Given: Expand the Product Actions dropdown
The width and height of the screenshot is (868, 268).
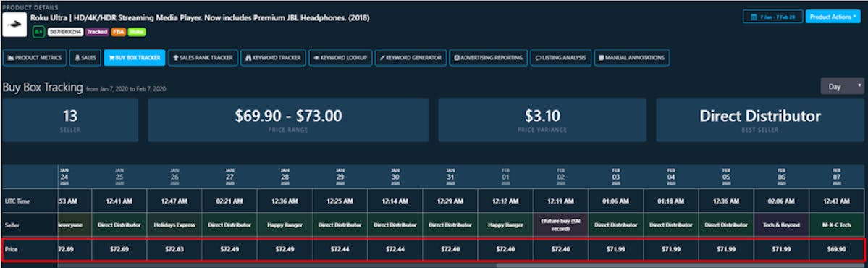Looking at the screenshot, I should 833,17.
